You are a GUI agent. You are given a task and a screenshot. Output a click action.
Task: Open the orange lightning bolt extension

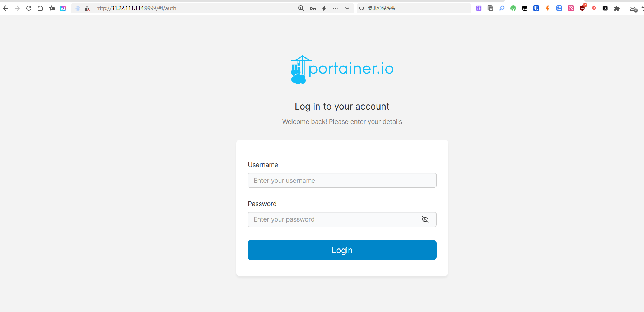coord(548,8)
